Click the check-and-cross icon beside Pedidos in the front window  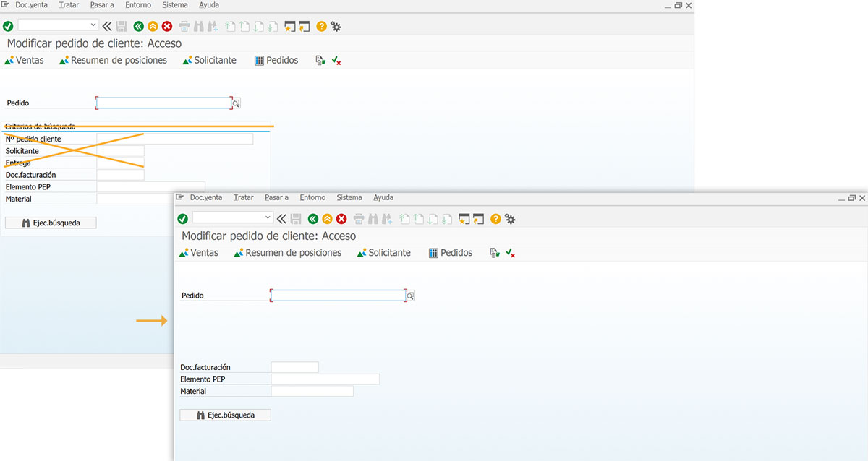pyautogui.click(x=511, y=253)
